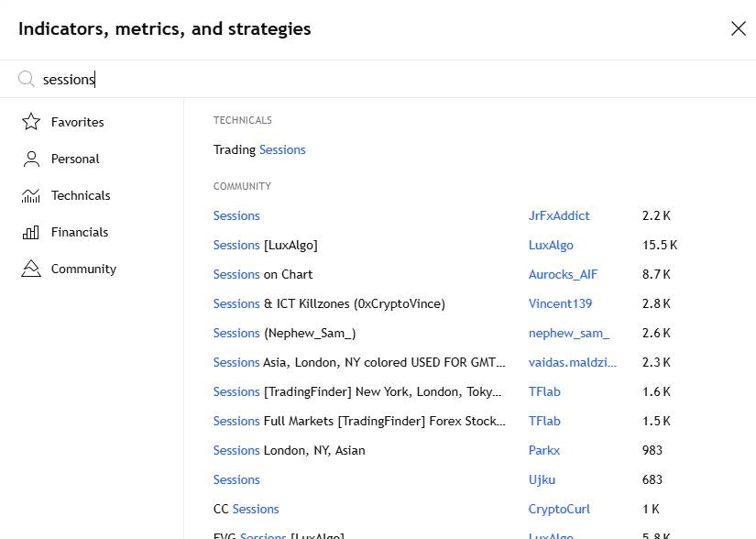Click the Favorites star icon
Viewport: 756px width, 539px height.
[31, 122]
